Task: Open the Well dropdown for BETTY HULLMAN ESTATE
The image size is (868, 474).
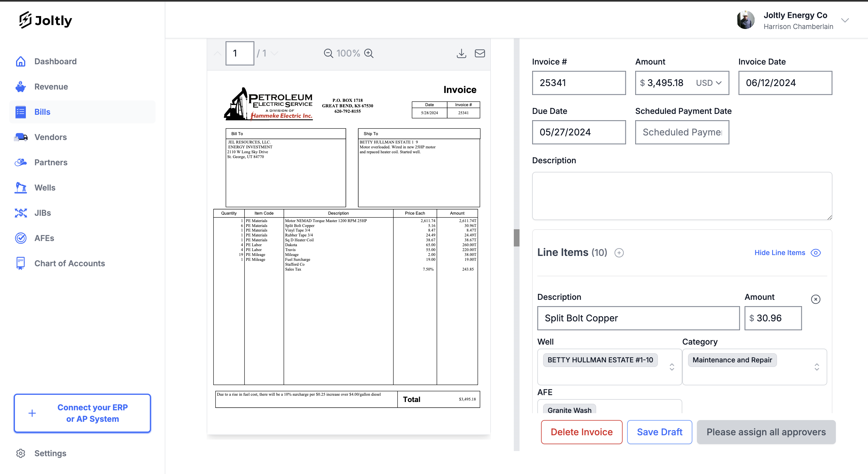Action: point(672,367)
